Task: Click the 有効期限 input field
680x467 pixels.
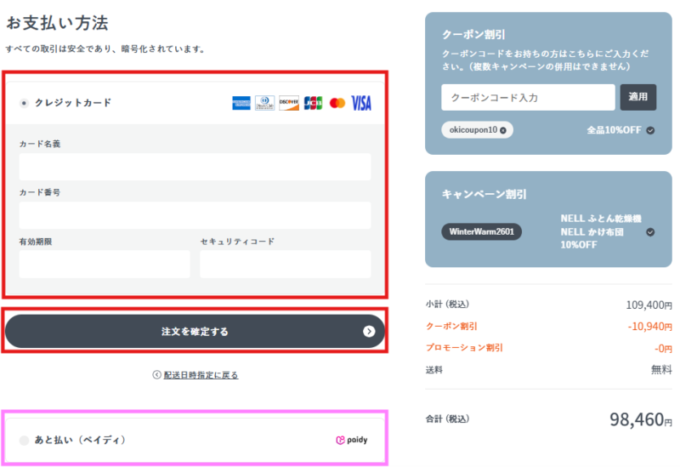Action: 104,264
